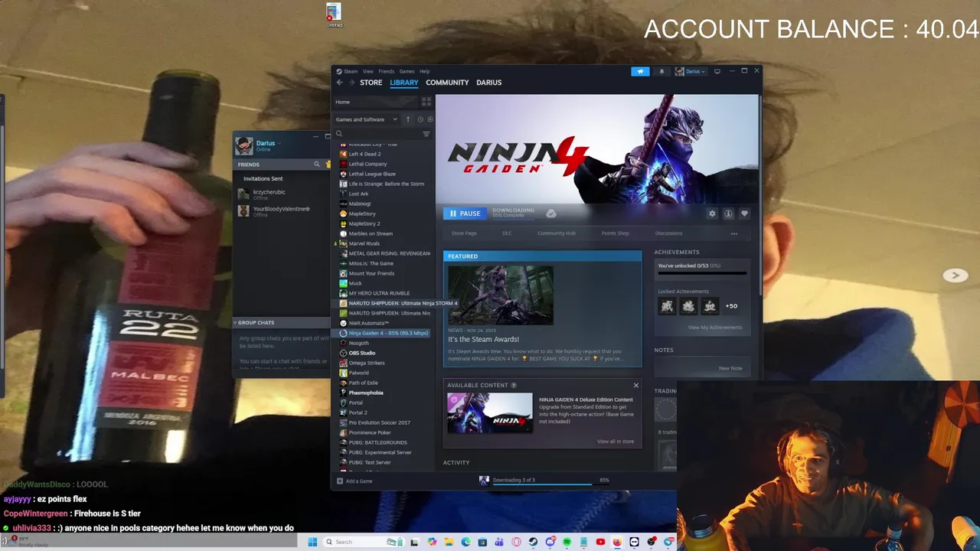Image resolution: width=980 pixels, height=551 pixels.
Task: Open Steam announcements megaphone button
Action: coord(641,71)
